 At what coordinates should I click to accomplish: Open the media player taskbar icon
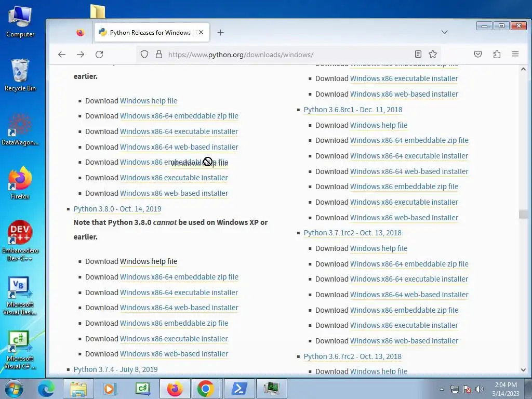click(x=109, y=389)
